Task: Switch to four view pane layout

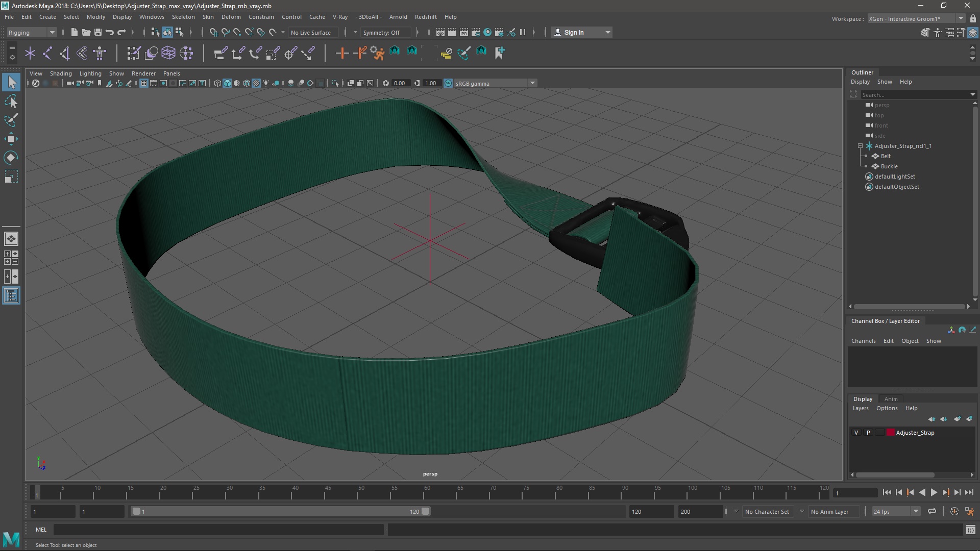Action: point(11,258)
